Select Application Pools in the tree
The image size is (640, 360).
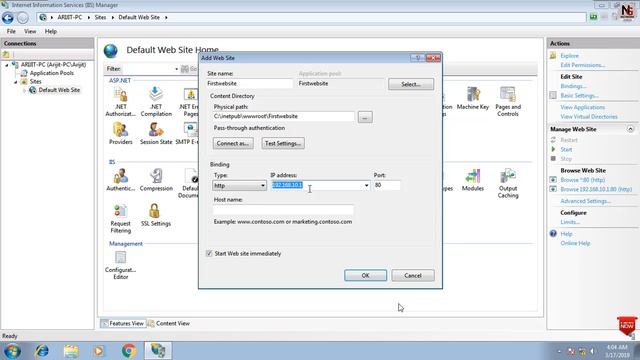tap(52, 73)
